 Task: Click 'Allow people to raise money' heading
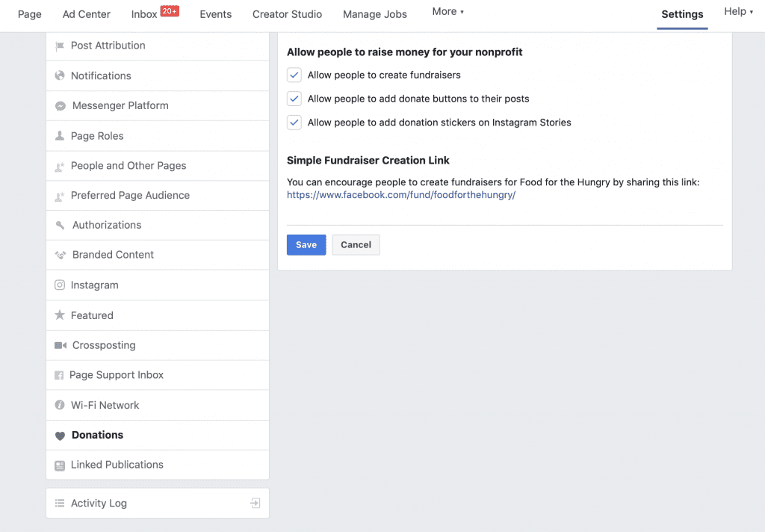[x=404, y=52]
